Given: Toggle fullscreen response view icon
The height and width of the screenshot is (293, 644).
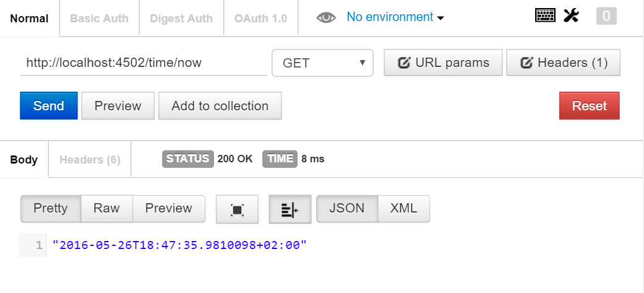Looking at the screenshot, I should click(237, 209).
